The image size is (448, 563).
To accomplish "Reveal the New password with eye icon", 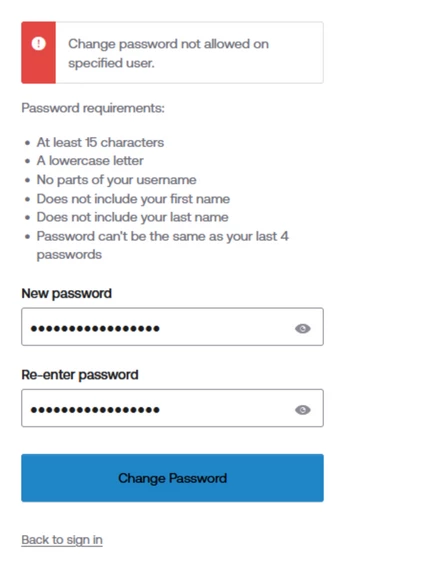I will pos(303,328).
